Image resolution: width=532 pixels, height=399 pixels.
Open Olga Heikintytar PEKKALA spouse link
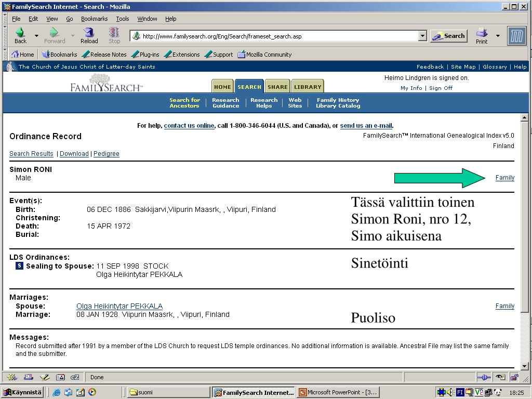pyautogui.click(x=119, y=306)
